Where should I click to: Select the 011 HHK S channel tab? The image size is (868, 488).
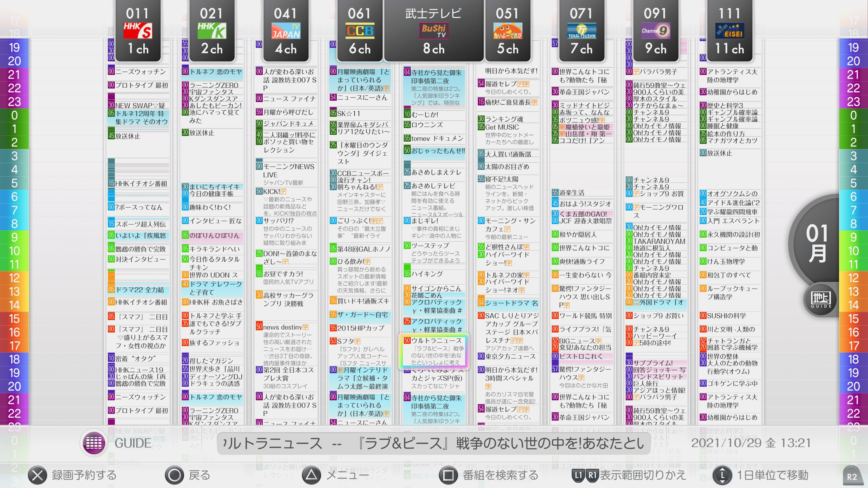coord(138,31)
